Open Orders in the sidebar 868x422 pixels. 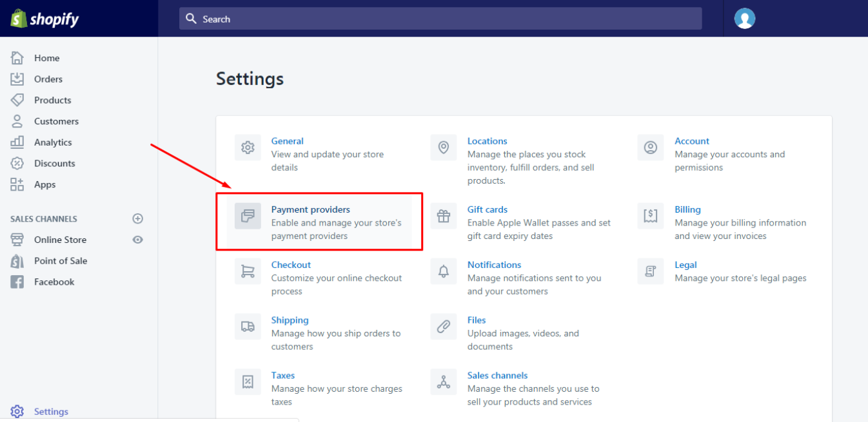point(48,79)
